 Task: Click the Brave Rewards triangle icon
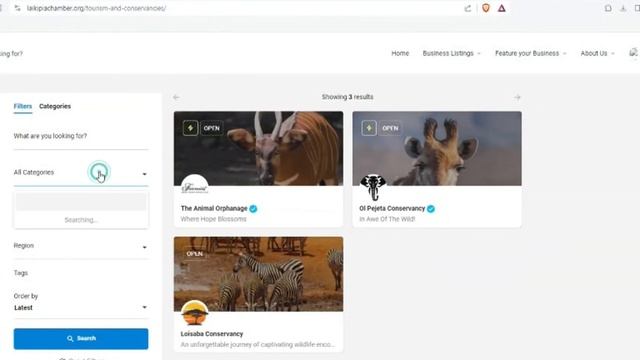coord(502,8)
